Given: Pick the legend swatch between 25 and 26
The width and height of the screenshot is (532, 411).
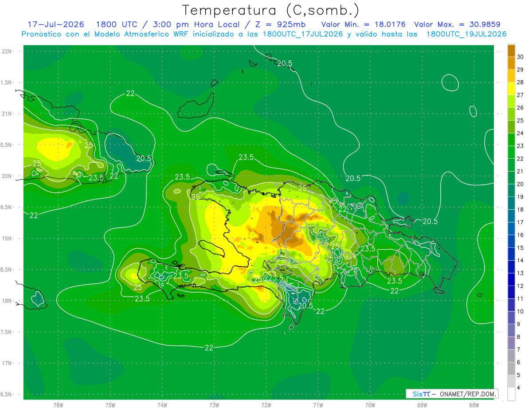Looking at the screenshot, I should pos(511,114).
